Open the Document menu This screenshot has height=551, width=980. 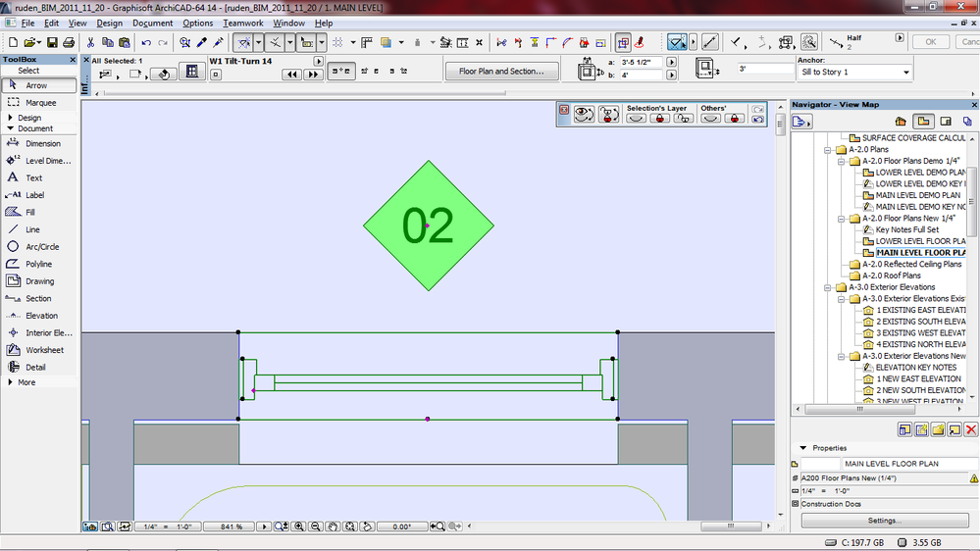click(152, 23)
